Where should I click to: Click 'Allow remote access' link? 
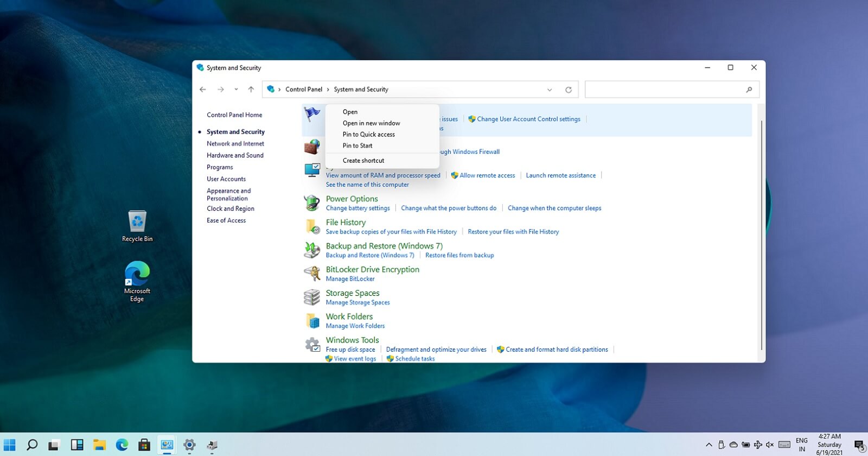(x=487, y=175)
